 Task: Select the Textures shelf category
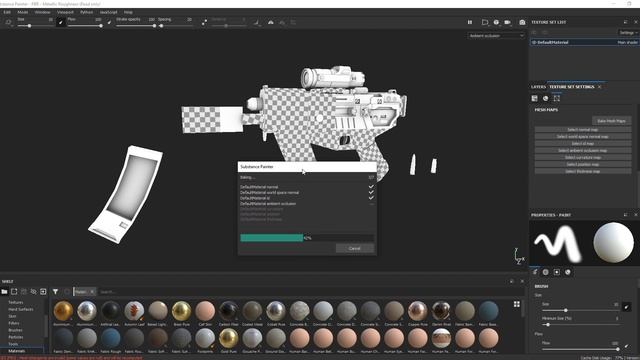tap(16, 302)
